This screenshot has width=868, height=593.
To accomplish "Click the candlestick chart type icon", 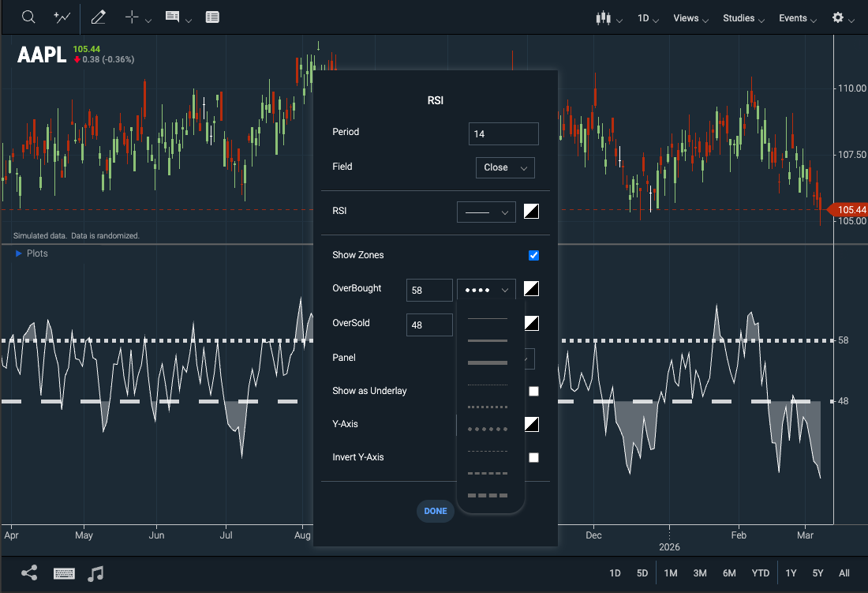I will [x=604, y=17].
